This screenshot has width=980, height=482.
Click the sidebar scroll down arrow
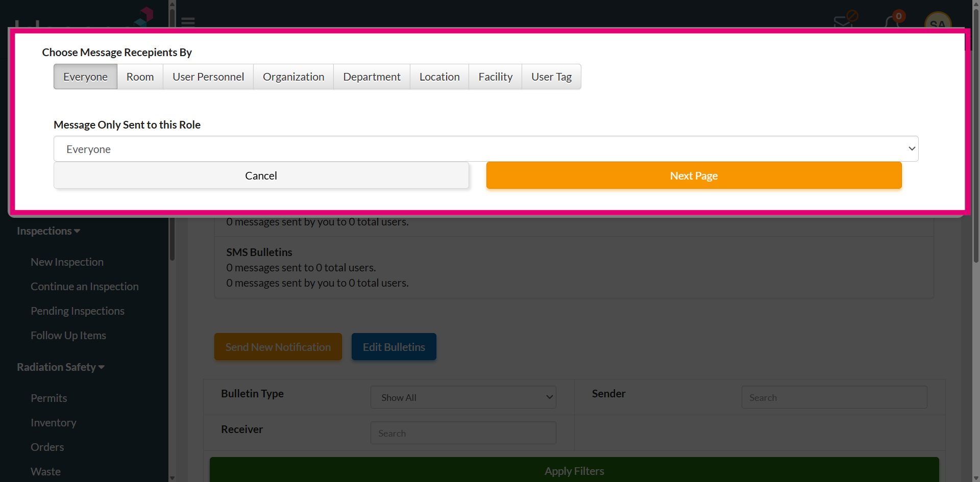pos(172,478)
